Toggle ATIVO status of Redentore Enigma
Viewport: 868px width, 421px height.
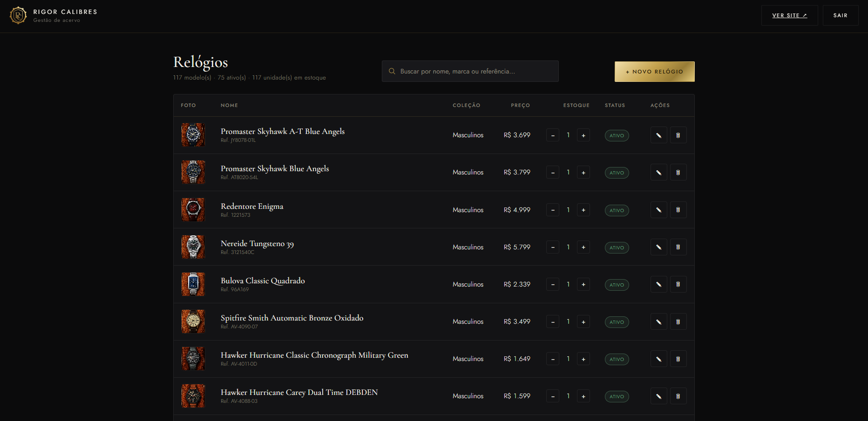pyautogui.click(x=617, y=210)
